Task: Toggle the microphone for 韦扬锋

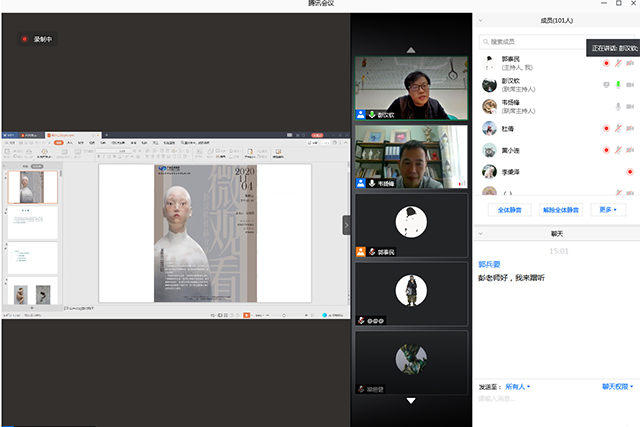Action: pos(618,107)
